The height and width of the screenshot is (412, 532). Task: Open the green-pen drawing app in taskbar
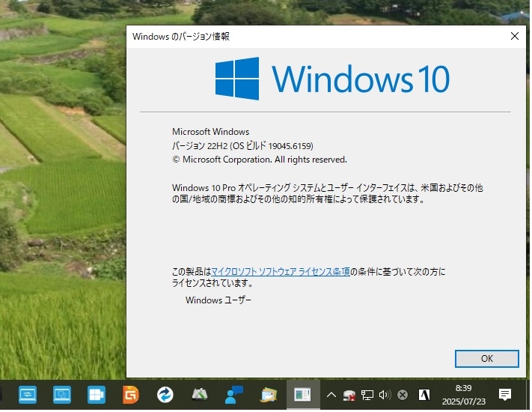coord(200,395)
